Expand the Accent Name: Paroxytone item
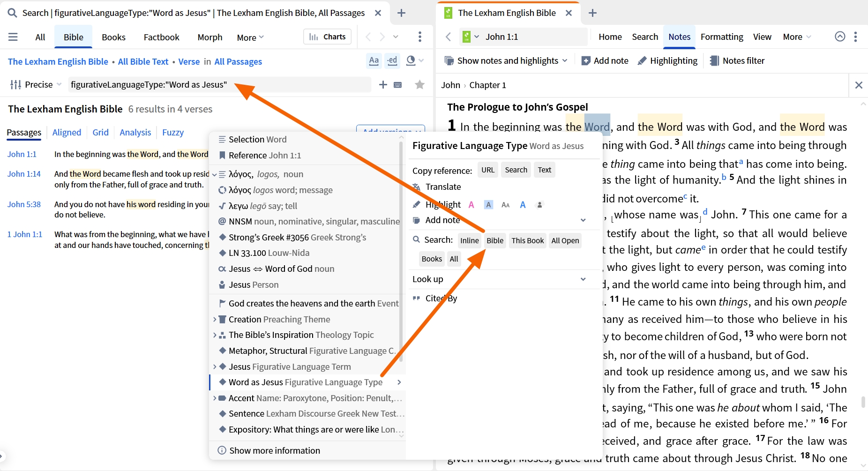868x471 pixels. [215, 398]
